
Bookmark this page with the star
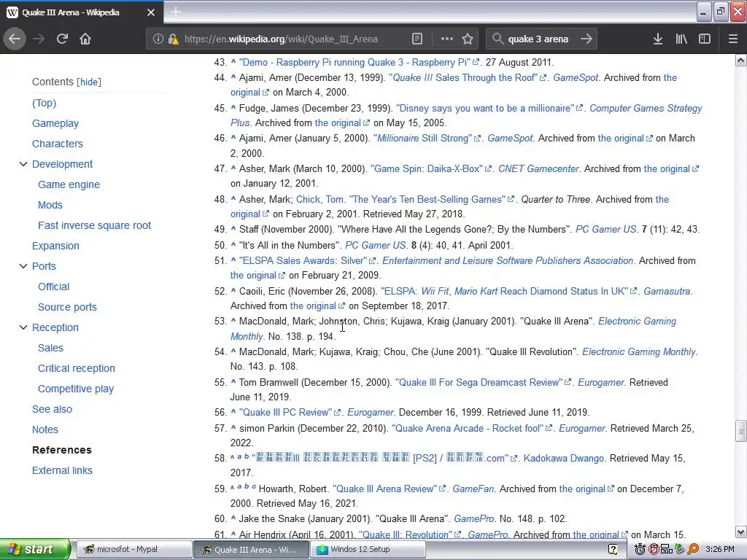pos(468,39)
